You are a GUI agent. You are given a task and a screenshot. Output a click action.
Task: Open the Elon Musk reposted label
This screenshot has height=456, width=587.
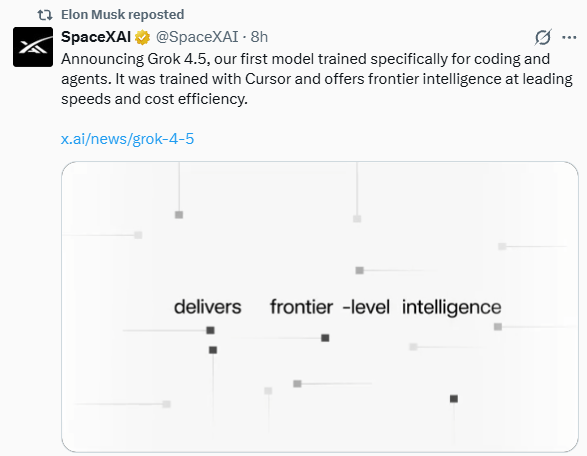tap(122, 15)
